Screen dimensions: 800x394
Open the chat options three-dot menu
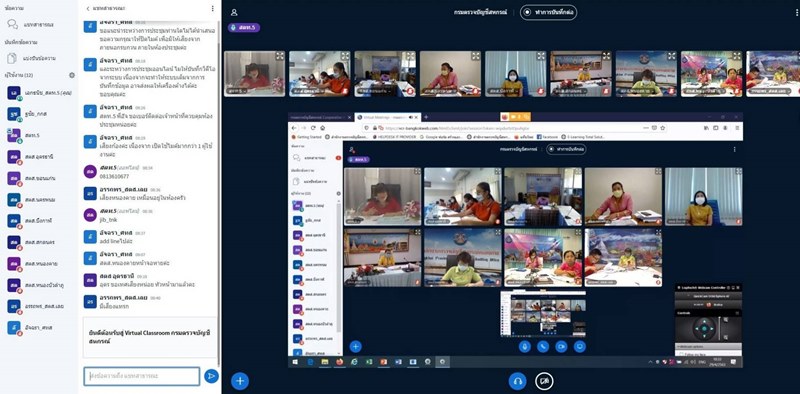[212, 9]
